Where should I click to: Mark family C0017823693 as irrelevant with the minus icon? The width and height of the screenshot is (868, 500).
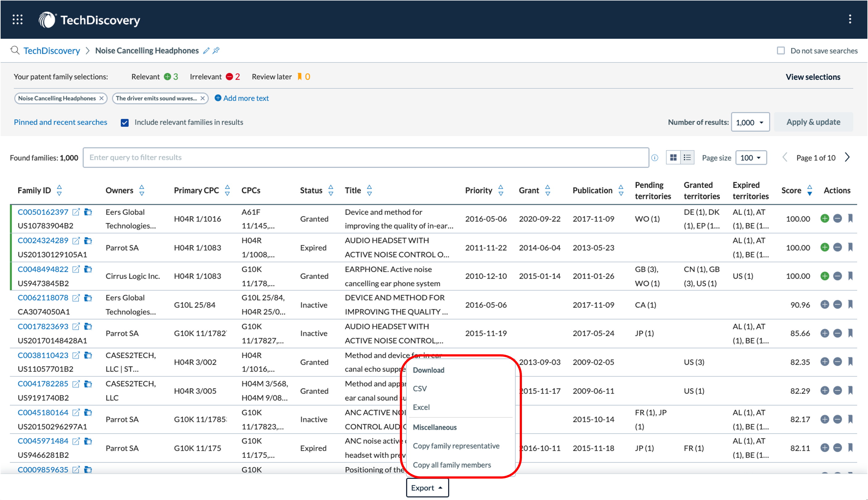[x=837, y=333]
